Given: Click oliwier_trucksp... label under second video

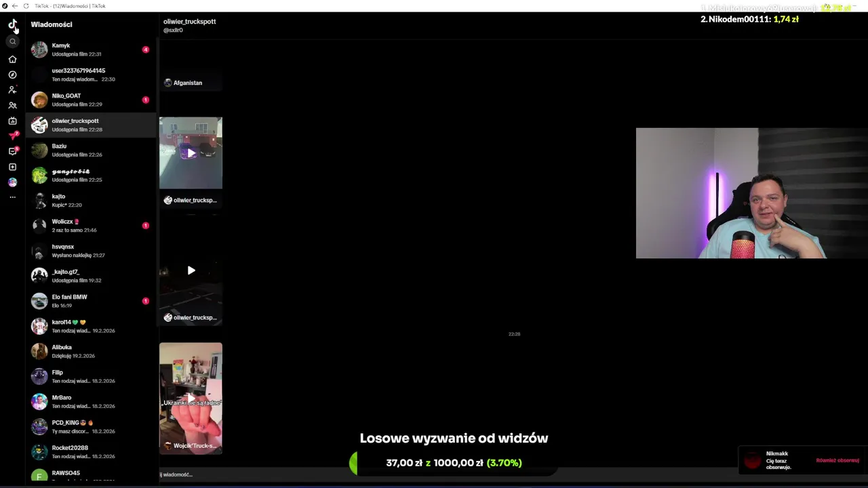Looking at the screenshot, I should pos(195,318).
